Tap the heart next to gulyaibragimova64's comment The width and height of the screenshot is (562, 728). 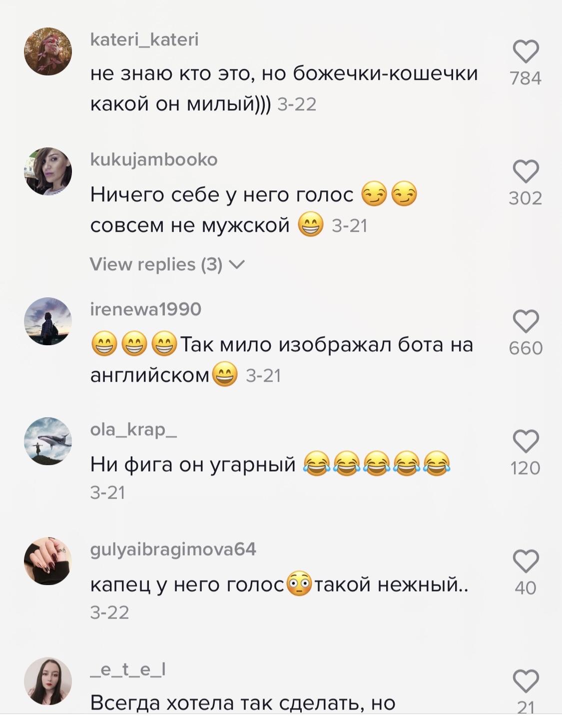tap(526, 561)
